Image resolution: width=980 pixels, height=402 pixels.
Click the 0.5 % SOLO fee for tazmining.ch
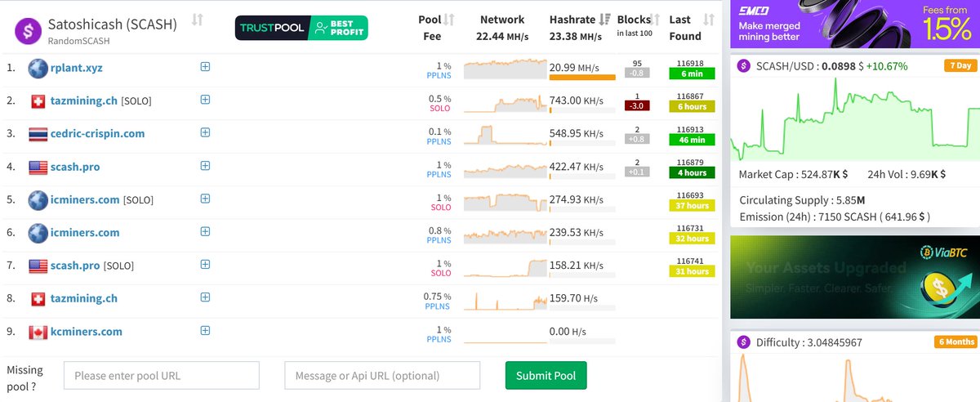pos(439,104)
